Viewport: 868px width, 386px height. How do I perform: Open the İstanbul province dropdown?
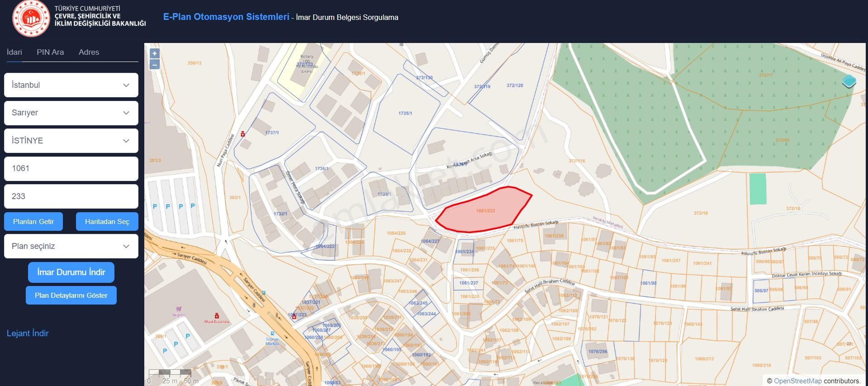click(71, 85)
